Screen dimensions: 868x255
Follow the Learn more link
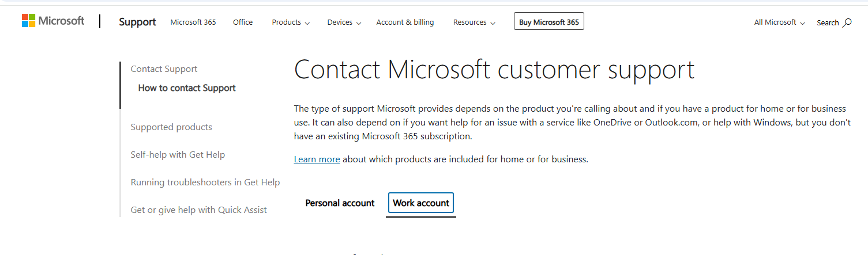pos(317,159)
